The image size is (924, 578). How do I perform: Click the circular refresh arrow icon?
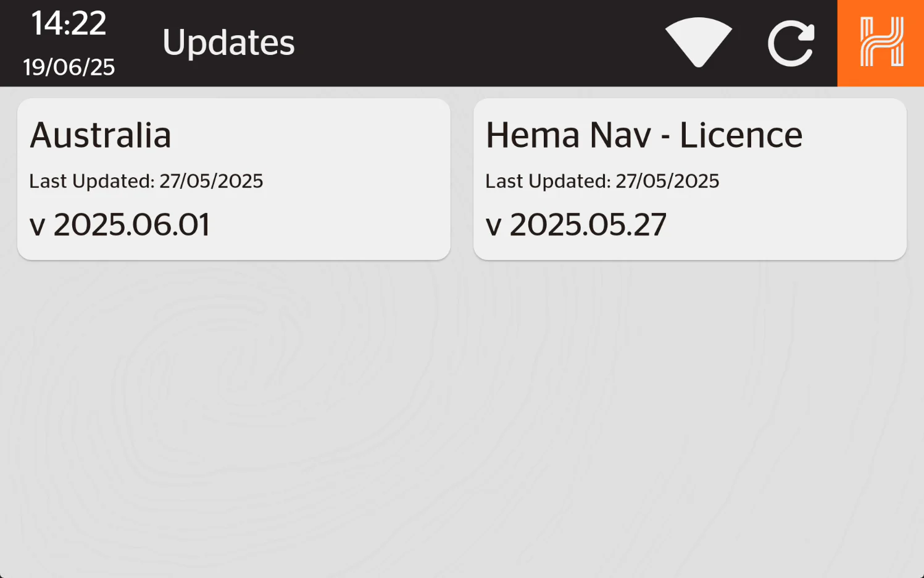tap(791, 43)
